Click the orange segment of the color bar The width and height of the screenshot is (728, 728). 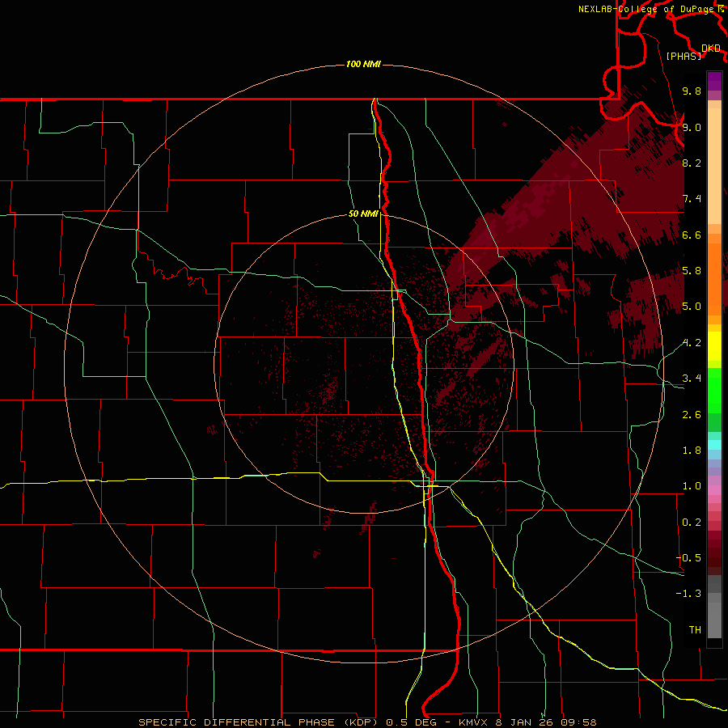[714, 278]
